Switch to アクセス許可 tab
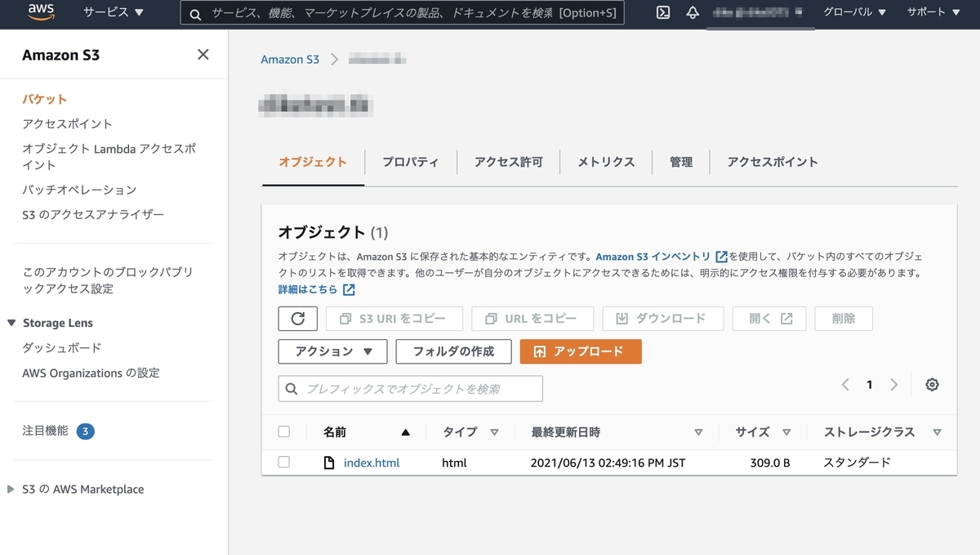The height and width of the screenshot is (555, 980). pyautogui.click(x=509, y=162)
